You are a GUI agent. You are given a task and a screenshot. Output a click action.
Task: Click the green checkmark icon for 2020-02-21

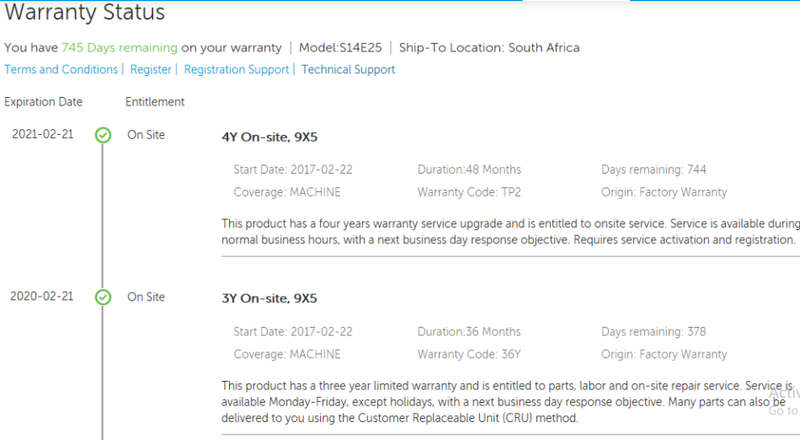(x=103, y=297)
